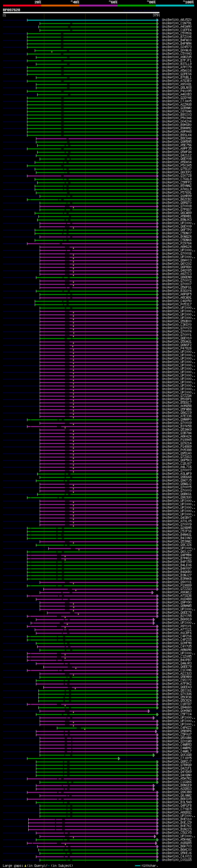Screen dimensions: 197x868
Task: Select hit label UniRef100_B3L5A9
Action: pos(176,802)
